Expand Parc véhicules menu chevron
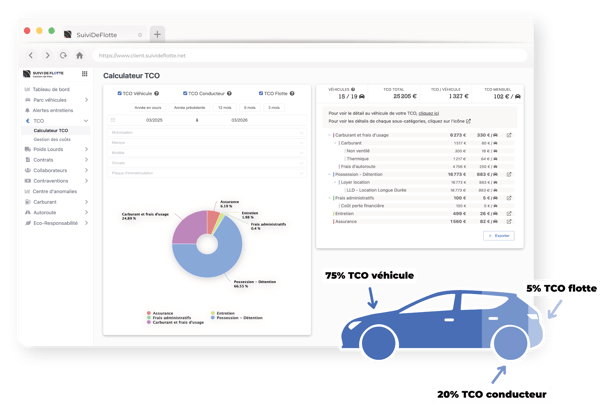Image resolution: width=600 pixels, height=413 pixels. pyautogui.click(x=86, y=100)
